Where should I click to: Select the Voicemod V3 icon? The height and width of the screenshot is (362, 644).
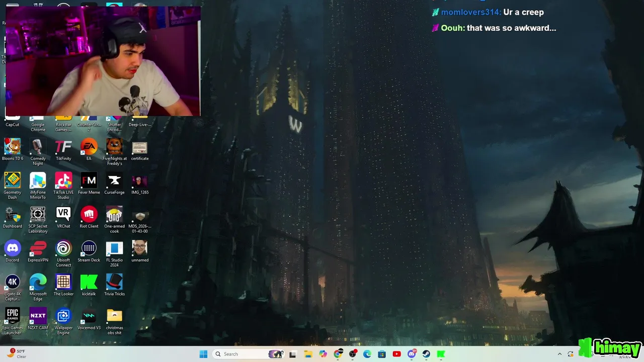89,319
